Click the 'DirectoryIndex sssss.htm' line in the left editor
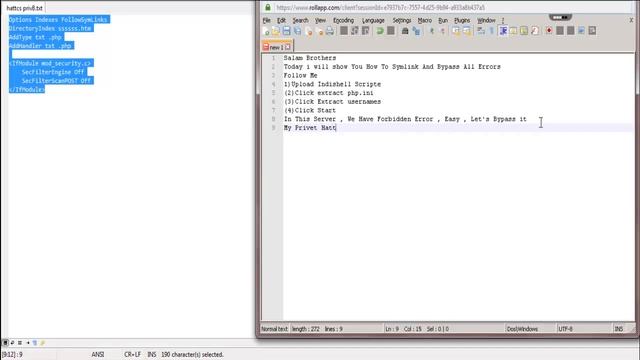The image size is (640, 360). pyautogui.click(x=51, y=28)
